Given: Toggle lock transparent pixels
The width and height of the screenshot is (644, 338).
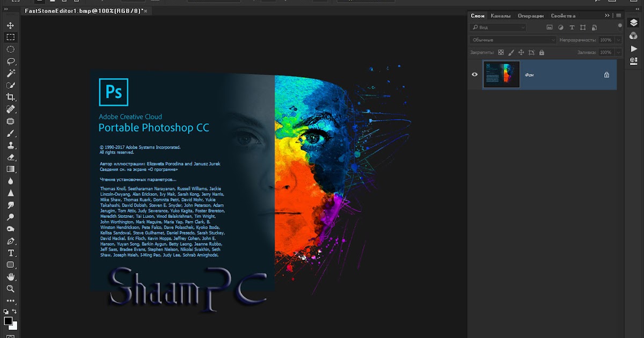Looking at the screenshot, I should (x=501, y=53).
